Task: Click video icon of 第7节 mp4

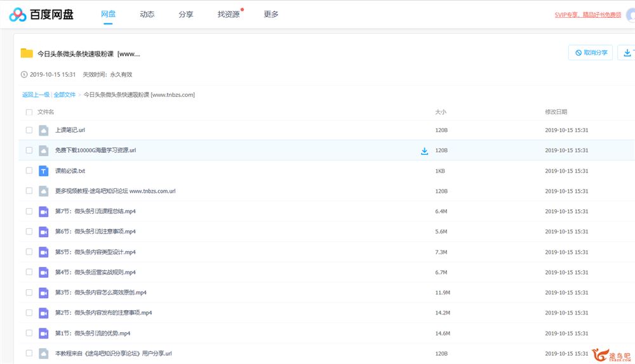Action: (43, 212)
